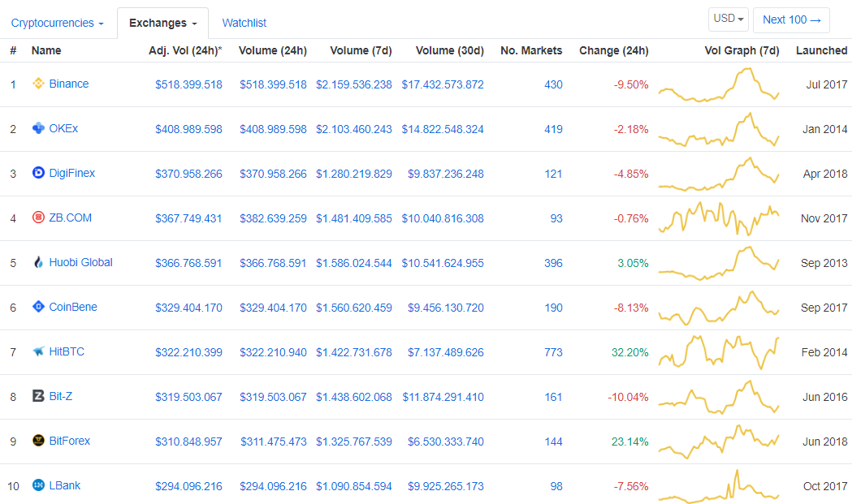This screenshot has width=861, height=504.
Task: Click OKEx launch date Jan 2014
Action: click(824, 129)
